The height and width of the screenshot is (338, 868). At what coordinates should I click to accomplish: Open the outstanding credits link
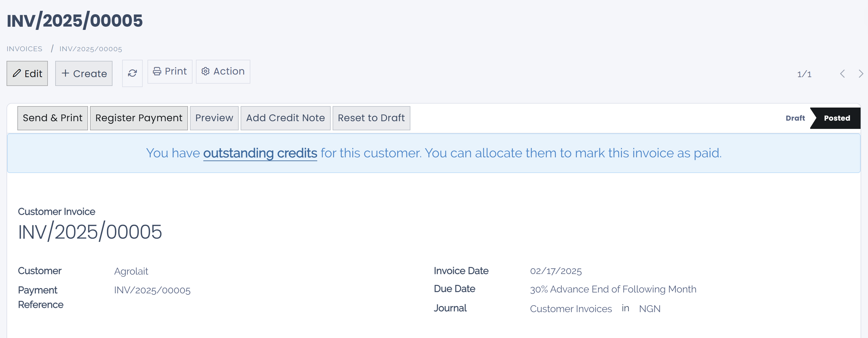point(260,153)
